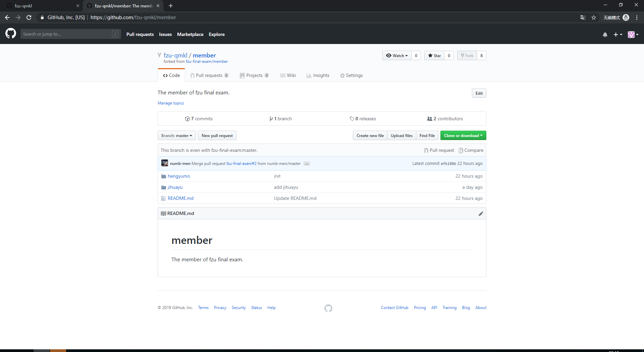Image resolution: width=644 pixels, height=352 pixels.
Task: Edit README with the pencil icon
Action: 481,214
